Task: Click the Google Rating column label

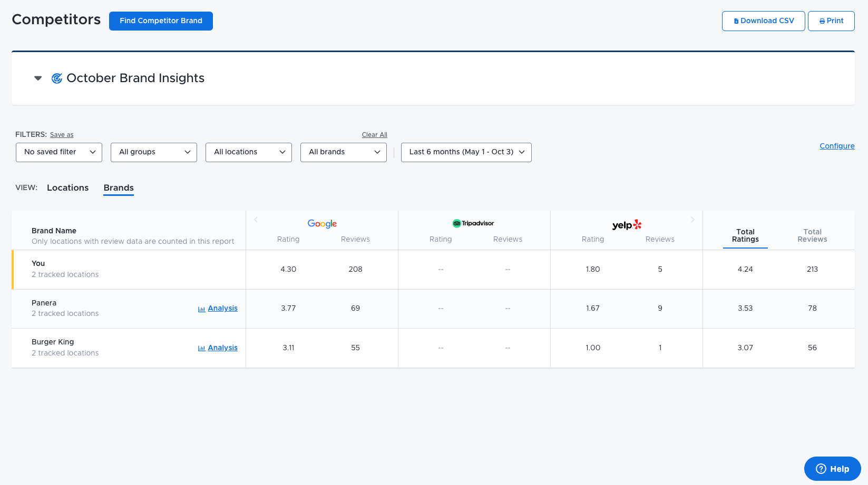Action: [288, 239]
